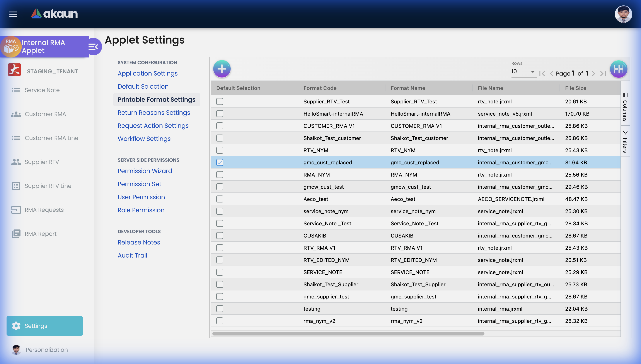The image size is (641, 364).
Task: Click the RMA Report sidebar icon
Action: (16, 234)
